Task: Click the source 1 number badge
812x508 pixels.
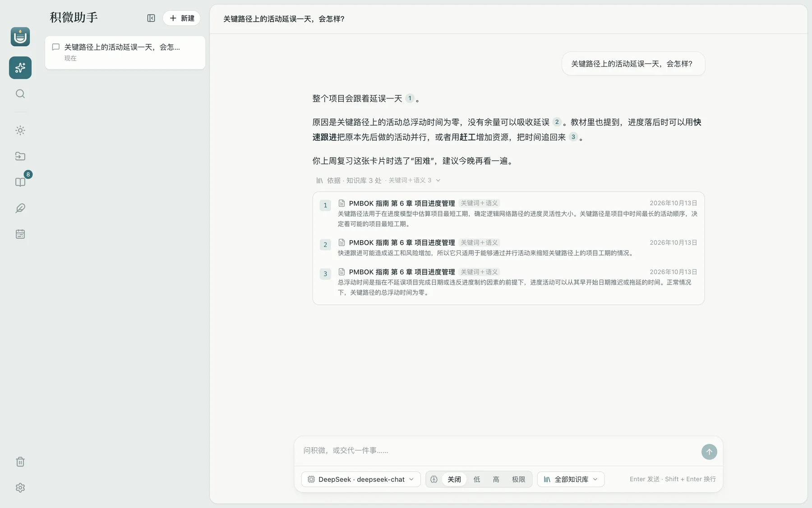Action: tap(325, 205)
